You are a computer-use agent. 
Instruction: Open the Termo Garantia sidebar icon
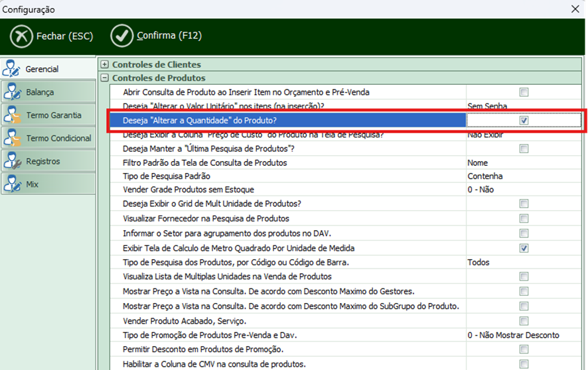pos(11,115)
